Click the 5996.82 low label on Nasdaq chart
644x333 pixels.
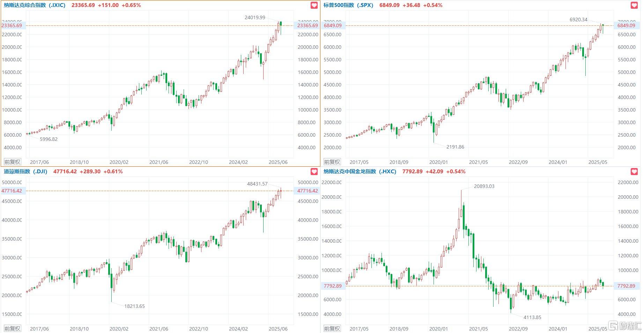[49, 139]
